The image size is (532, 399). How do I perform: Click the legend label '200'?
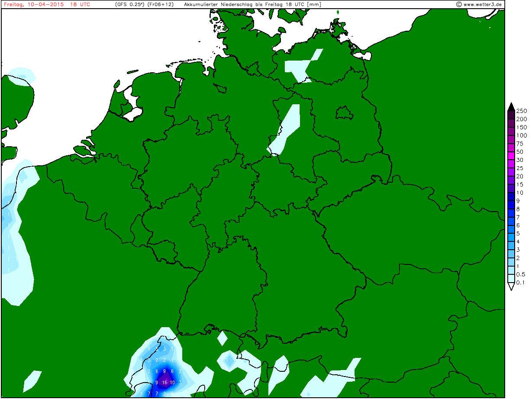pos(521,119)
